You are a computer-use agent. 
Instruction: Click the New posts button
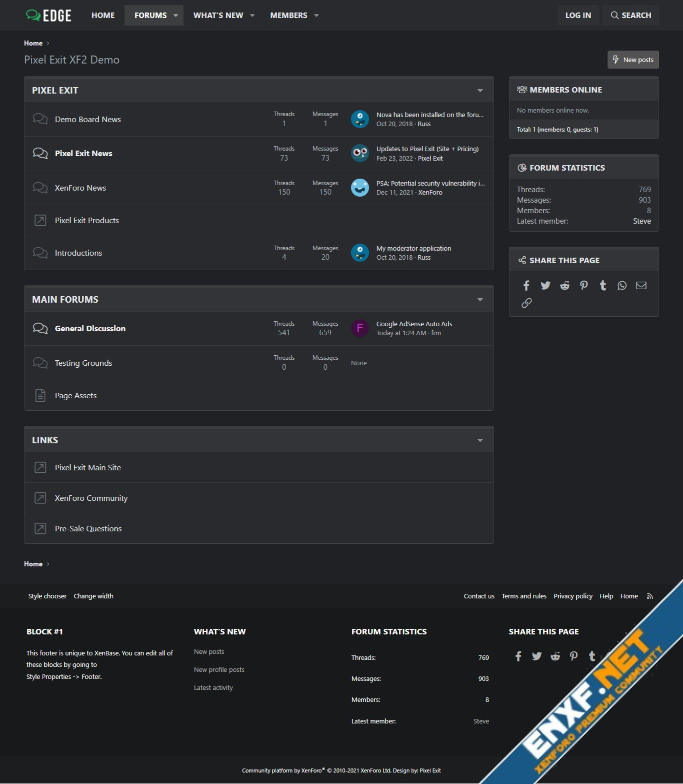pos(633,60)
